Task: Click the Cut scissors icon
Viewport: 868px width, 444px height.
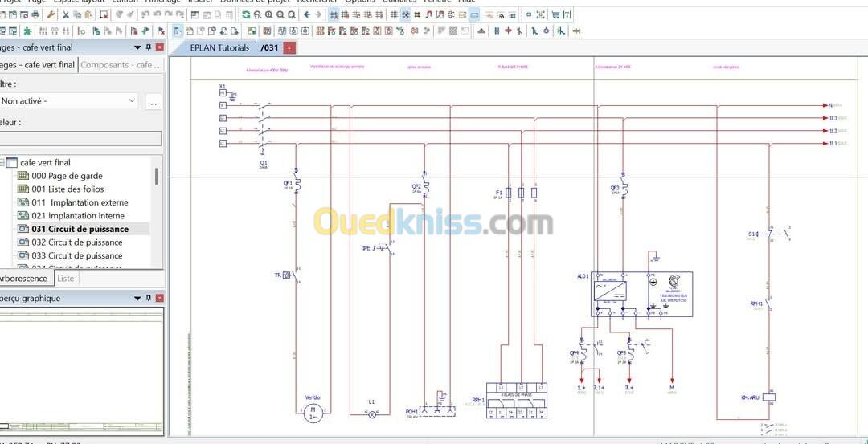Action: click(66, 14)
